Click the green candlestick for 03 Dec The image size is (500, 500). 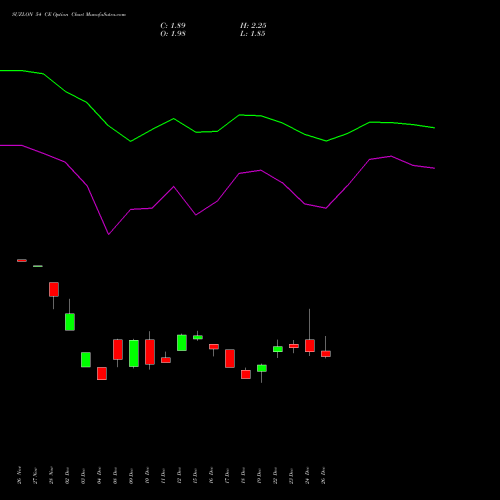coord(86,360)
